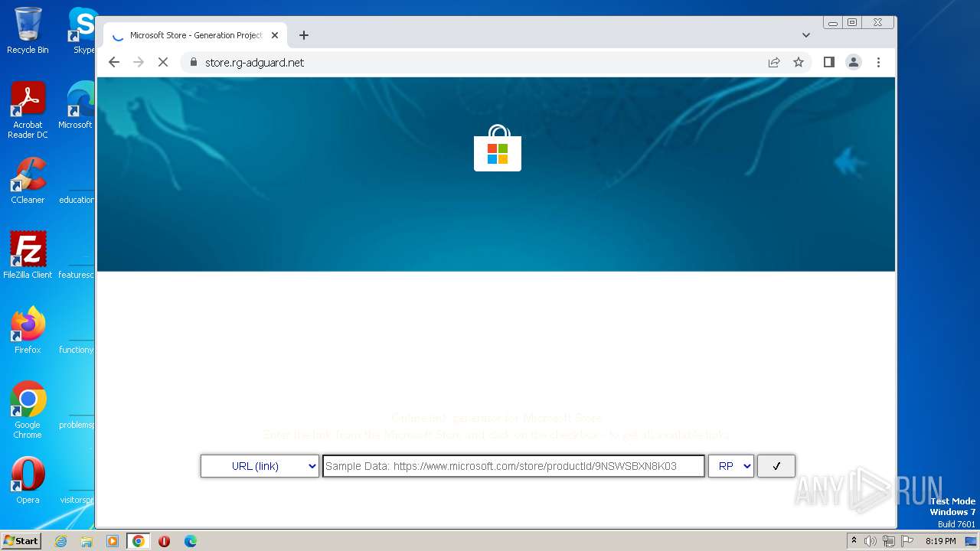Screen dimensions: 980x551
Task: Open FileZilla Client desktop shortcut
Action: tap(28, 255)
